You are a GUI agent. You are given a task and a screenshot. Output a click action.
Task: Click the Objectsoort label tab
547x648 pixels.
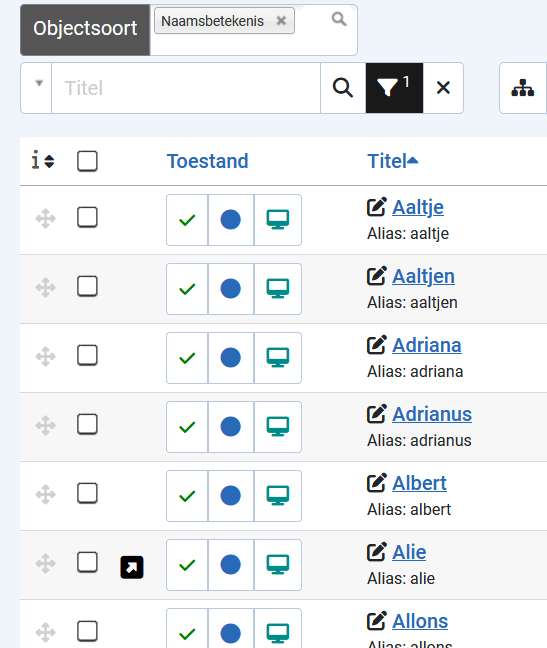click(85, 29)
